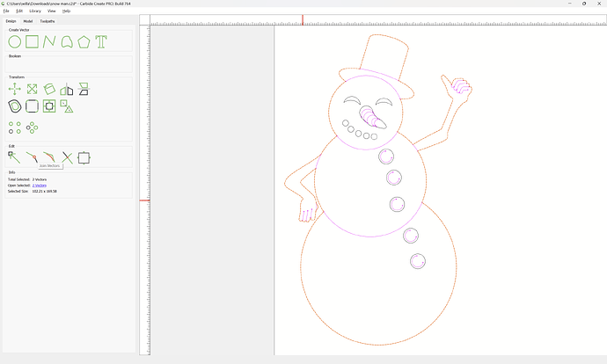The height and width of the screenshot is (364, 607).
Task: Select the Curve create vector tool
Action: coord(67,42)
